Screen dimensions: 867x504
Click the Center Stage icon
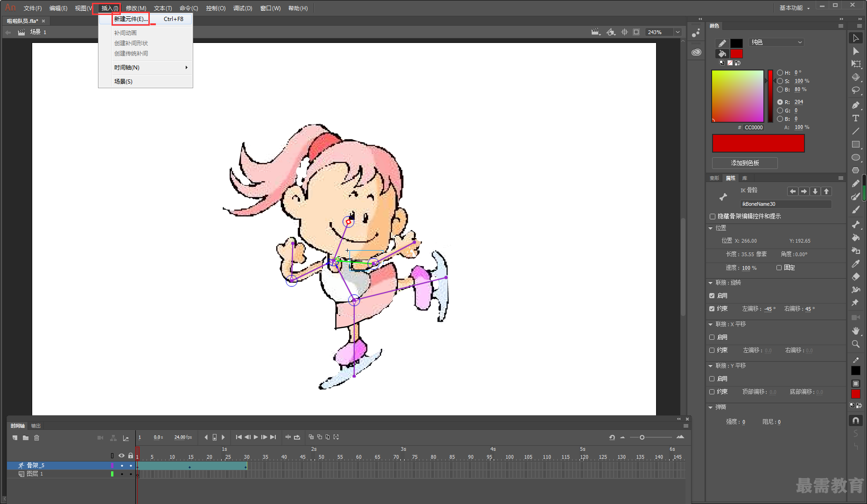[624, 32]
